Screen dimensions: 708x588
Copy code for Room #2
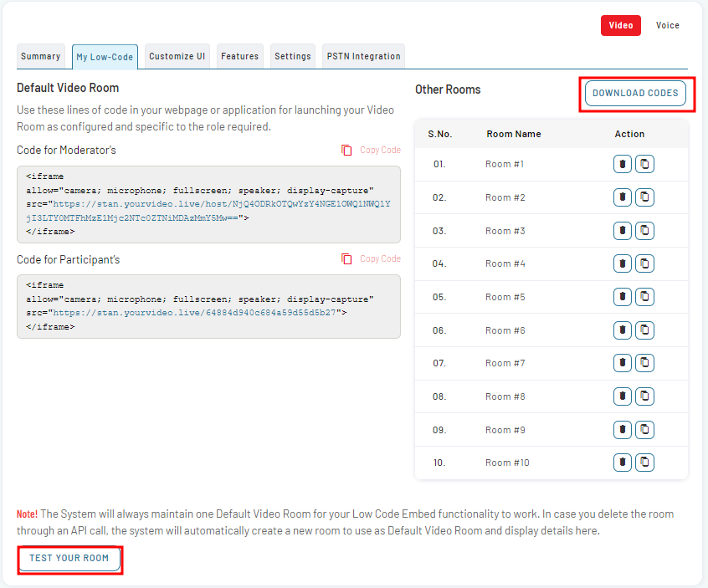pos(644,197)
